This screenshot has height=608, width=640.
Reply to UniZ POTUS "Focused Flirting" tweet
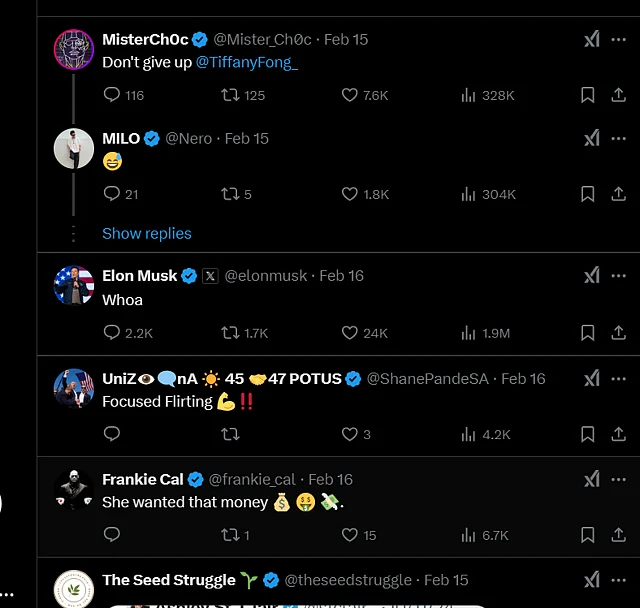coord(112,434)
